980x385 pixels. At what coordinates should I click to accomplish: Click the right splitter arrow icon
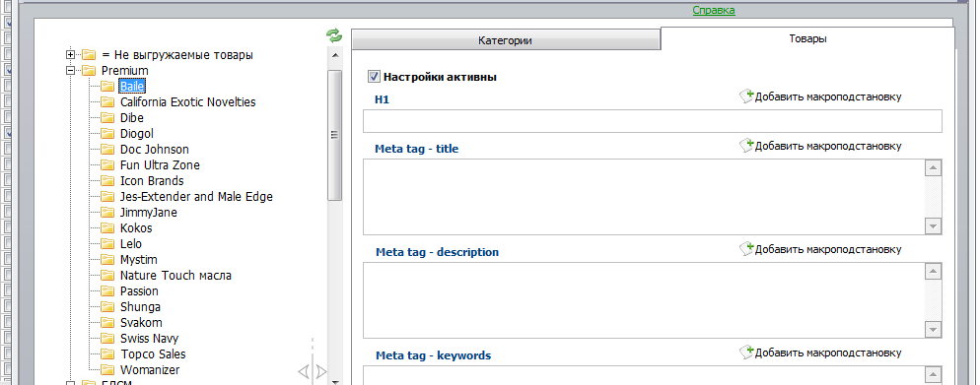pos(321,372)
